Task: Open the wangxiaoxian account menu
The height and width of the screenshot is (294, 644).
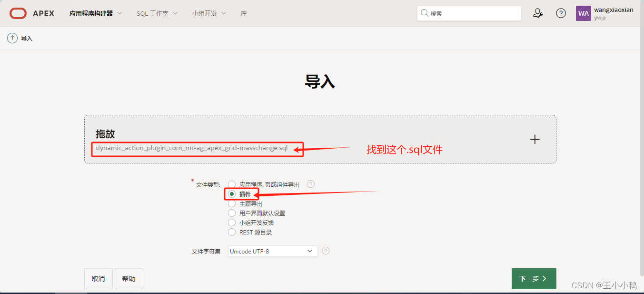Action: coord(604,13)
